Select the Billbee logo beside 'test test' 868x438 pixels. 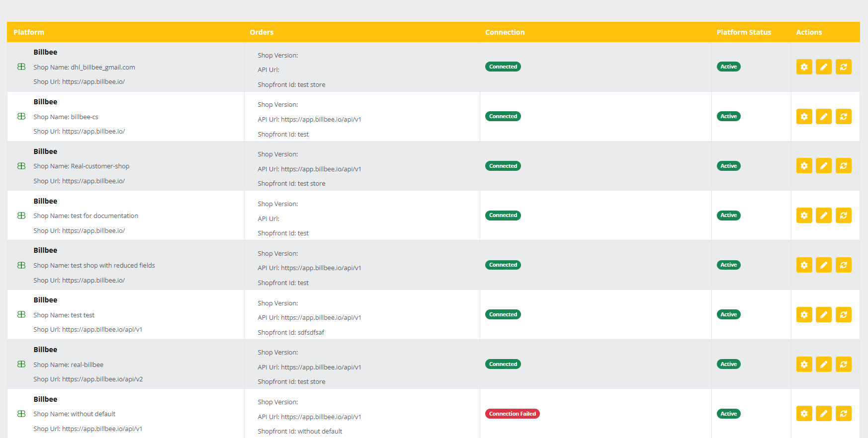pyautogui.click(x=21, y=314)
